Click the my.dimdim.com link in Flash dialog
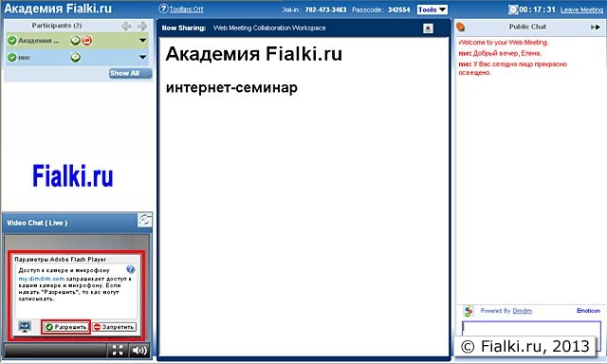The height and width of the screenshot is (364, 607). tap(42, 279)
